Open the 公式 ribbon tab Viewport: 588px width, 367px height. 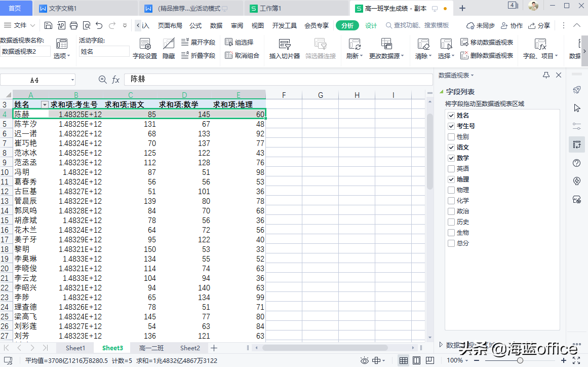coord(195,25)
